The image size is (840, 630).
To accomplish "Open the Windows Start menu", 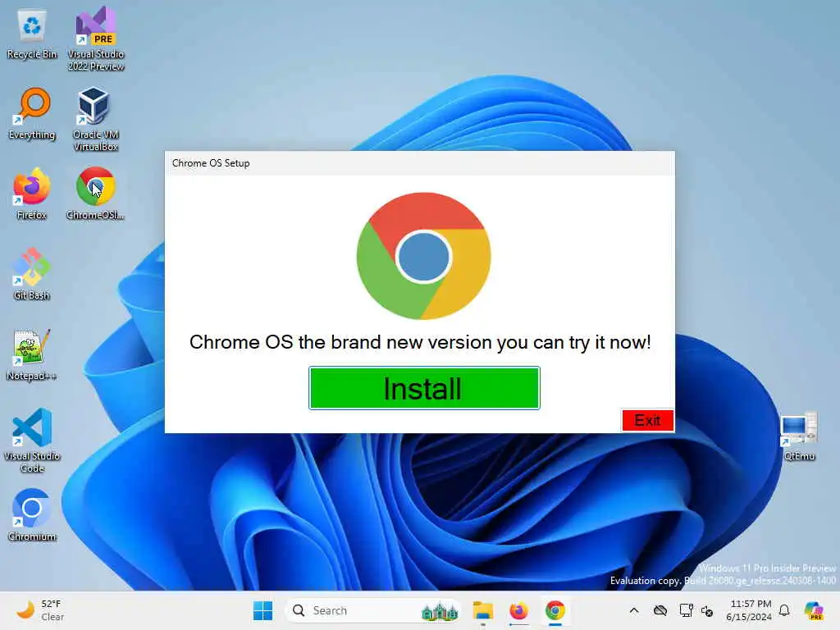I will point(262,610).
